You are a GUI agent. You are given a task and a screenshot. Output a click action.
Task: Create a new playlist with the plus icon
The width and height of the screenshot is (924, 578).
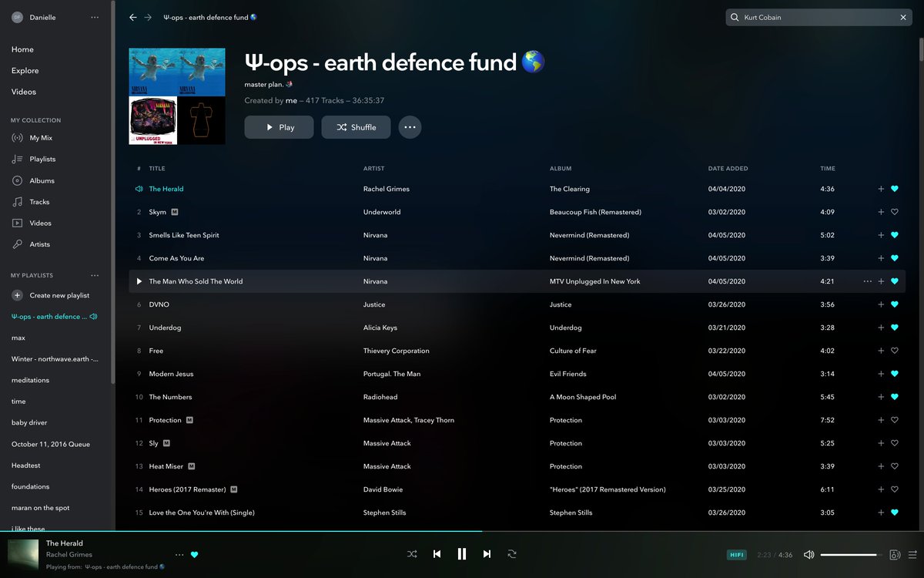coord(17,295)
